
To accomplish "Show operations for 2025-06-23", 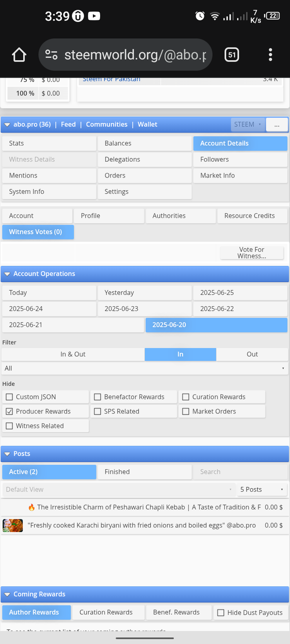I will [145, 309].
